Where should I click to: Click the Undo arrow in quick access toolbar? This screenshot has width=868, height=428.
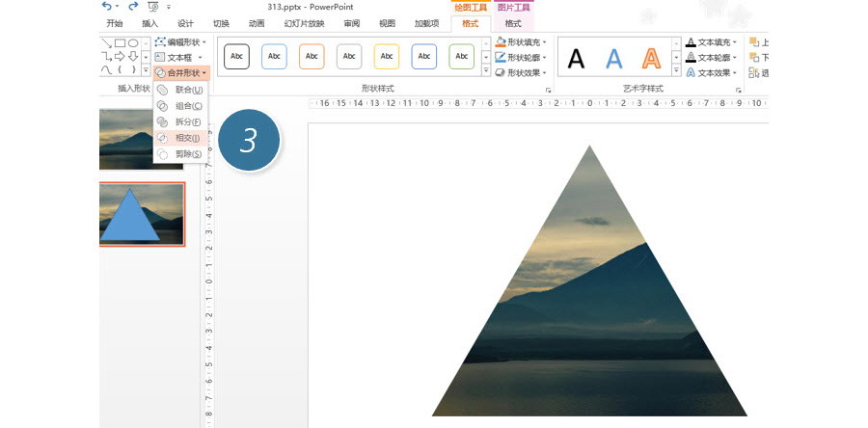pyautogui.click(x=106, y=6)
